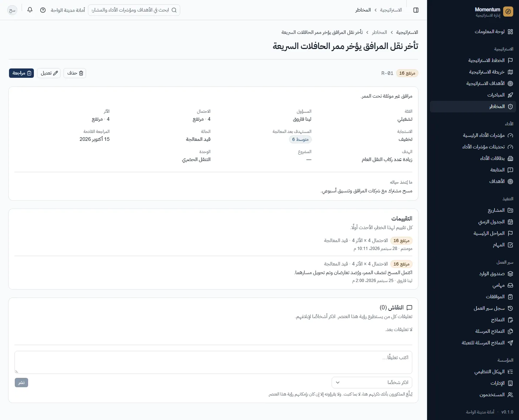
Task: Open الإدارات sidebar menu item
Action: pyautogui.click(x=473, y=383)
